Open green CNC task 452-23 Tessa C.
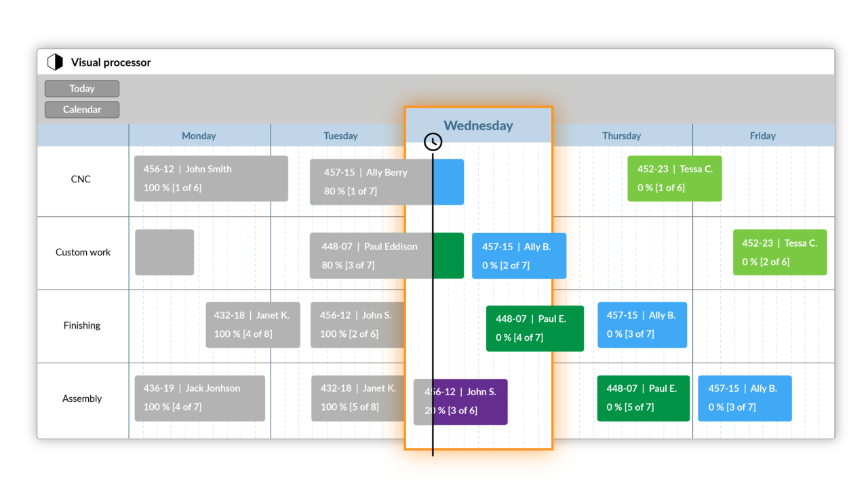Screen dimensions: 868x488 point(674,178)
